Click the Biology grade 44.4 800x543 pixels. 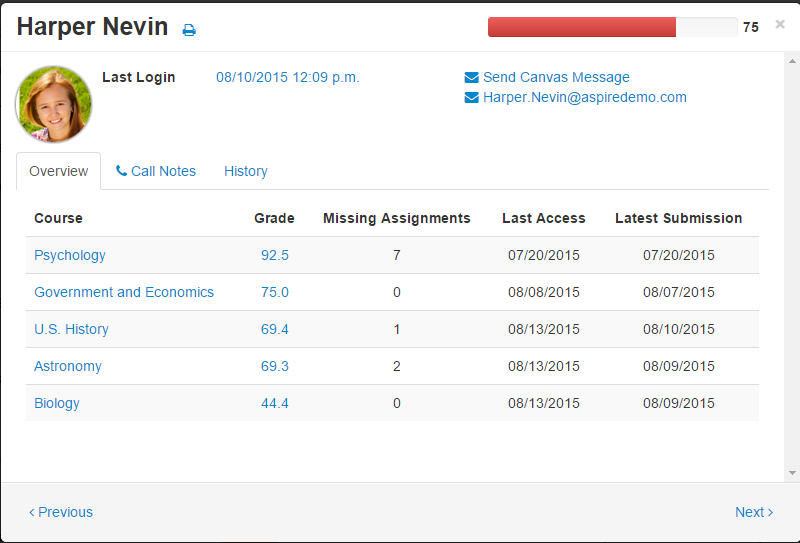click(275, 403)
